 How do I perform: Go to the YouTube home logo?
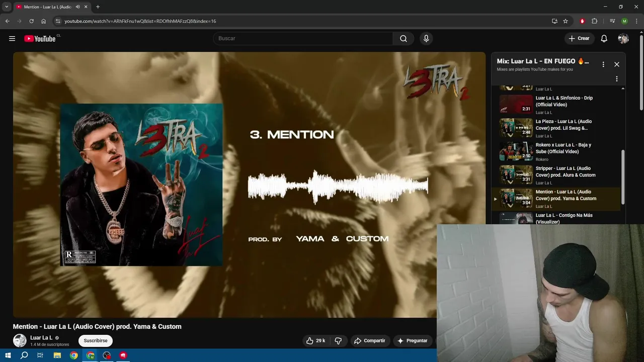point(40,39)
